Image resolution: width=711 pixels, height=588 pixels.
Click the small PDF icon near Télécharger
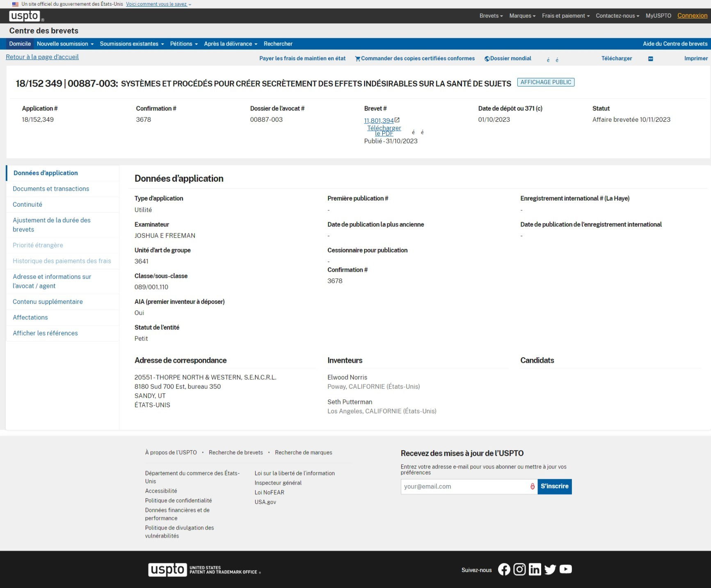click(650, 59)
